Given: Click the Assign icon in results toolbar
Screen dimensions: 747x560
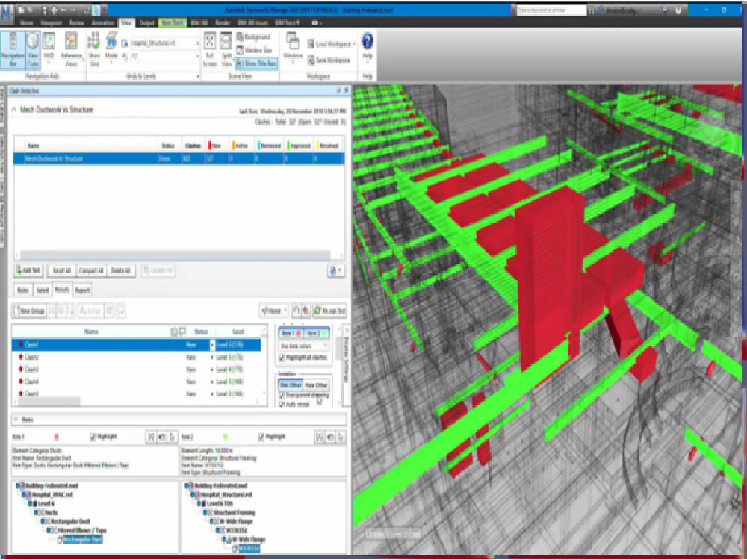Looking at the screenshot, I should 90,311.
